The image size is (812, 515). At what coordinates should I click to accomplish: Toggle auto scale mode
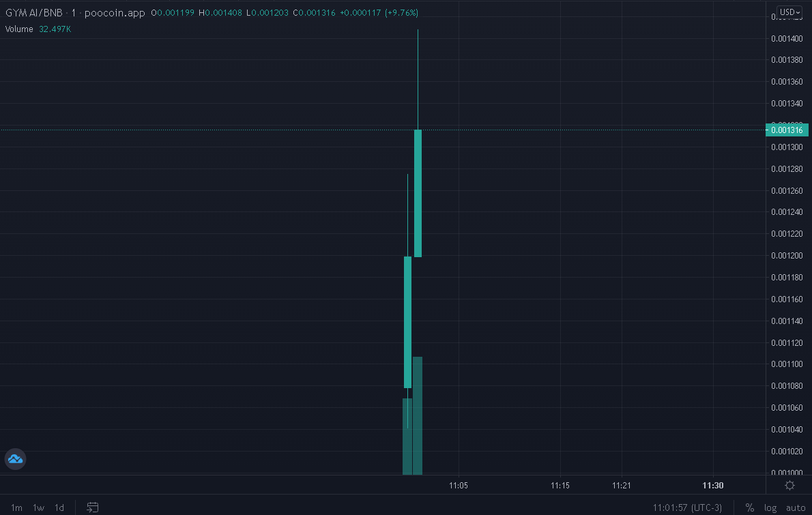(x=796, y=507)
